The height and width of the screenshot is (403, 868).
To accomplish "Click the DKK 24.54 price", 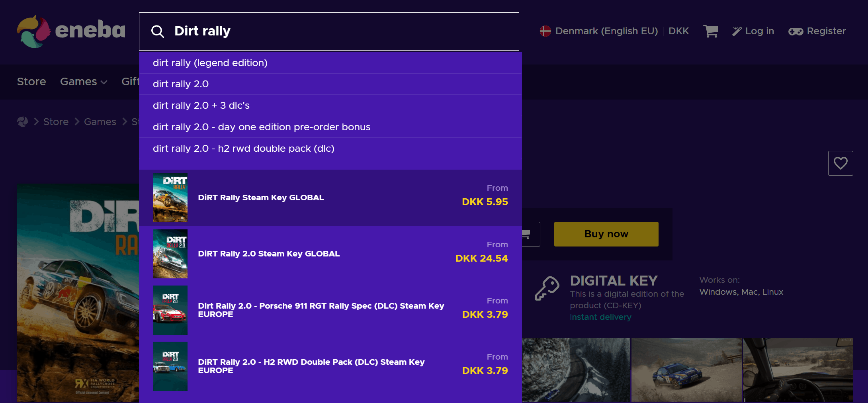I will 482,258.
